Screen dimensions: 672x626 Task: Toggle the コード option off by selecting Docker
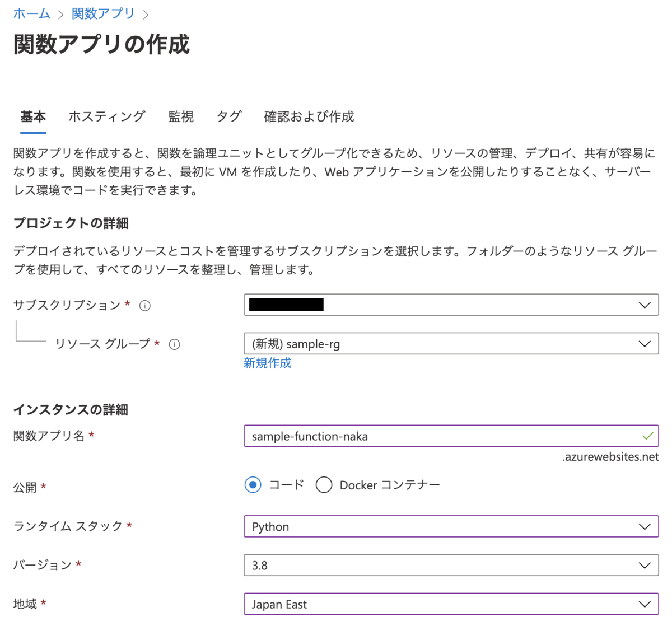tap(324, 485)
